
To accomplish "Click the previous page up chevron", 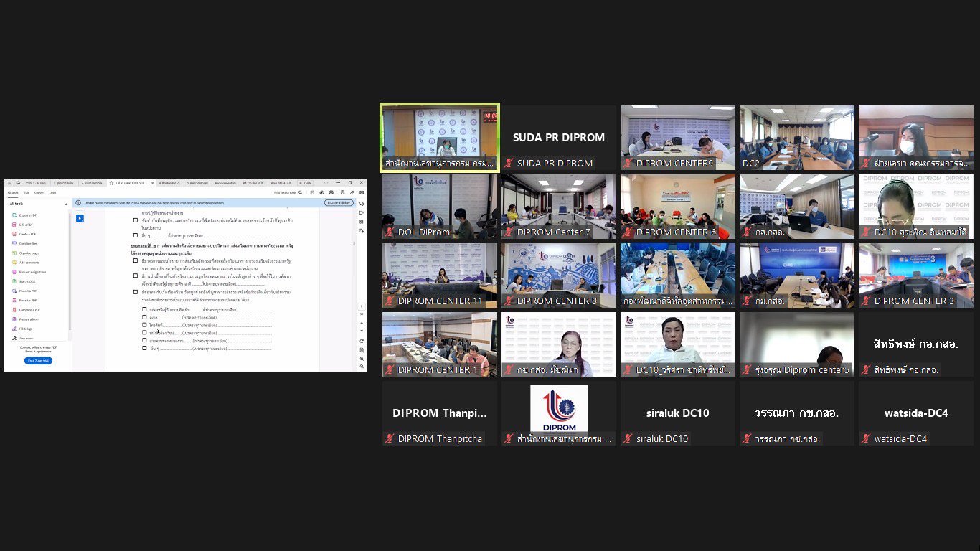I will tap(362, 323).
